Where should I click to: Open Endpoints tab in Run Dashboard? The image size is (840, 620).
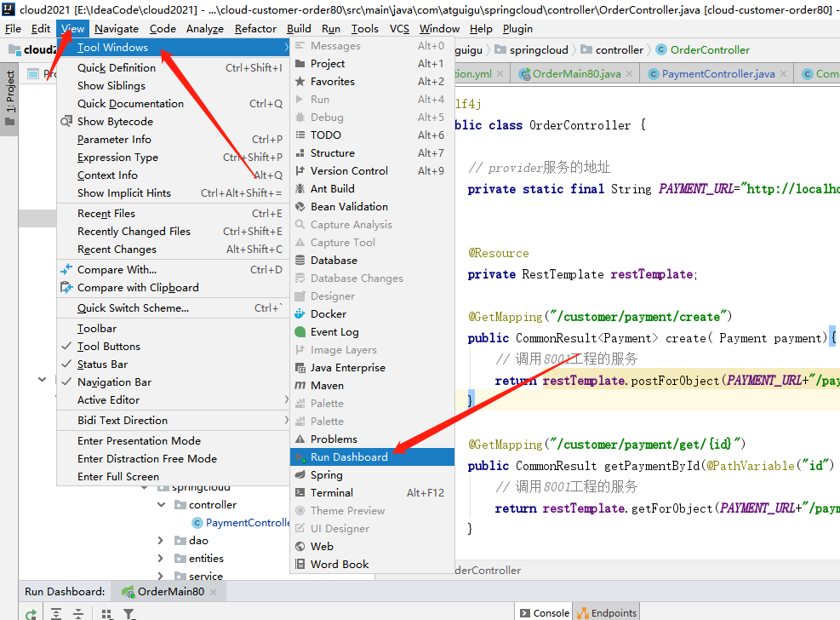click(607, 613)
